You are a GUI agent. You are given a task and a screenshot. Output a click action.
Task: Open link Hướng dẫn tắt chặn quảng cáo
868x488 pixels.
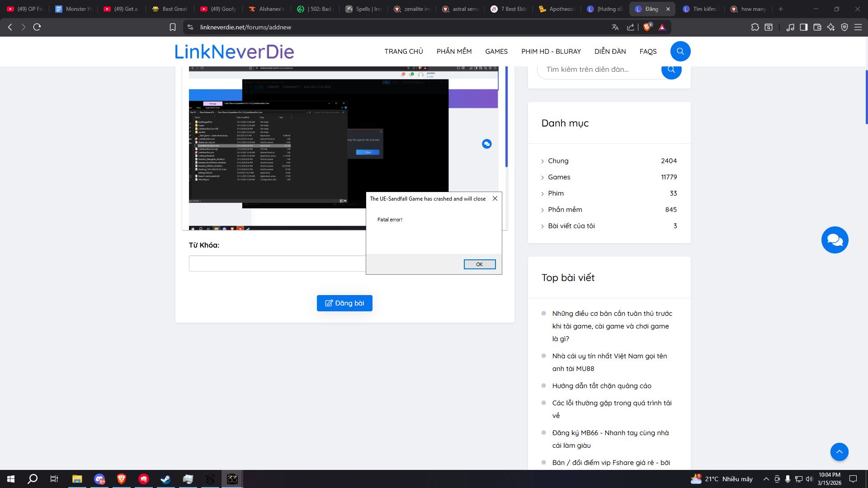[601, 386]
